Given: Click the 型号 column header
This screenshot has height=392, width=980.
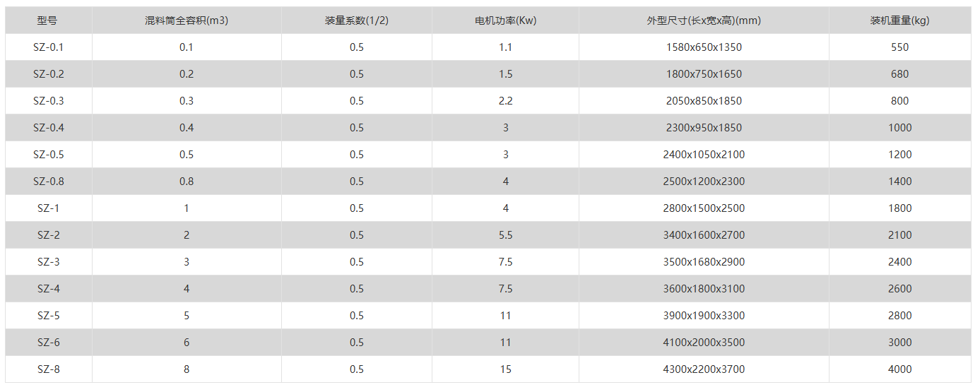Looking at the screenshot, I should click(48, 20).
